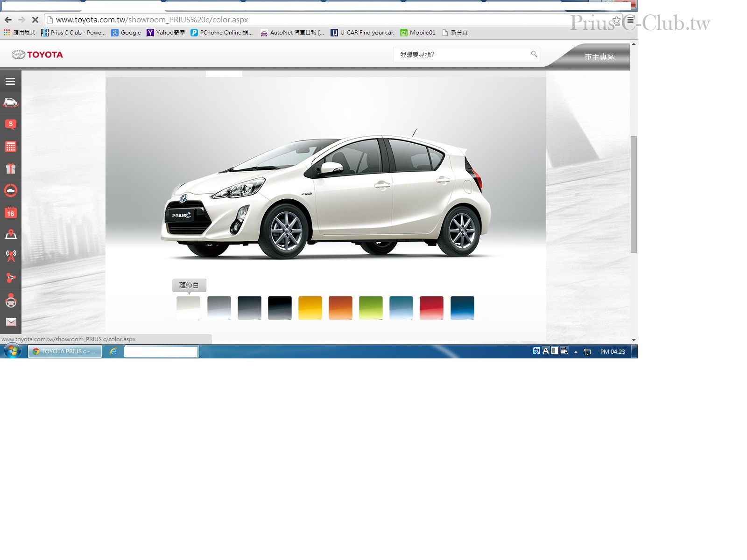Click the IME tool menu tray icon
This screenshot has width=747, height=560.
click(564, 351)
